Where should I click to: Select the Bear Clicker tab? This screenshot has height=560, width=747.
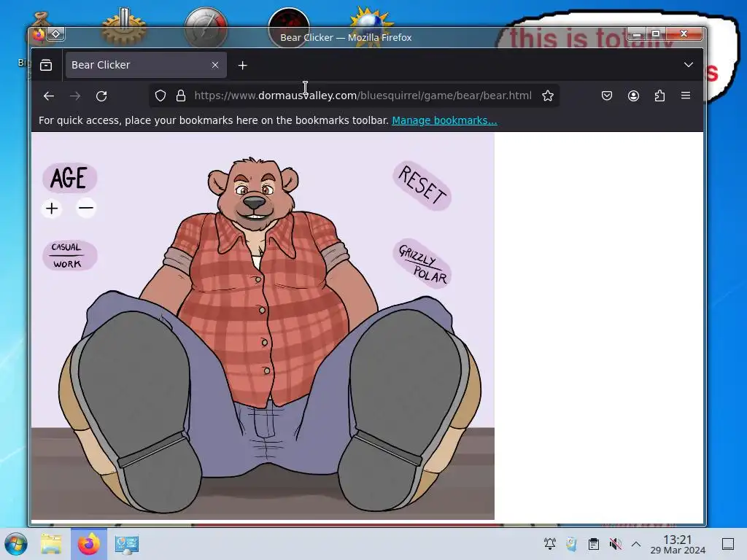(x=146, y=65)
